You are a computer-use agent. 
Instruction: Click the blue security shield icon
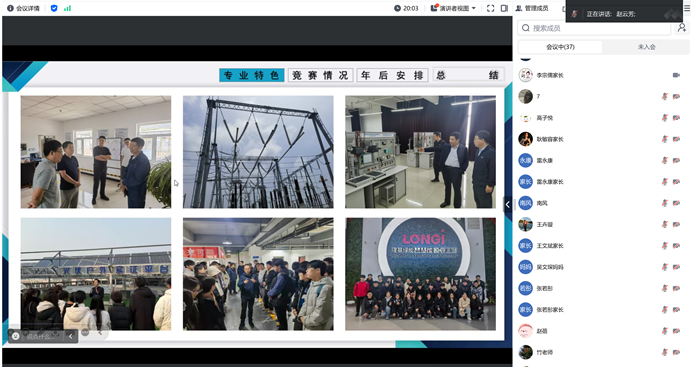[54, 8]
